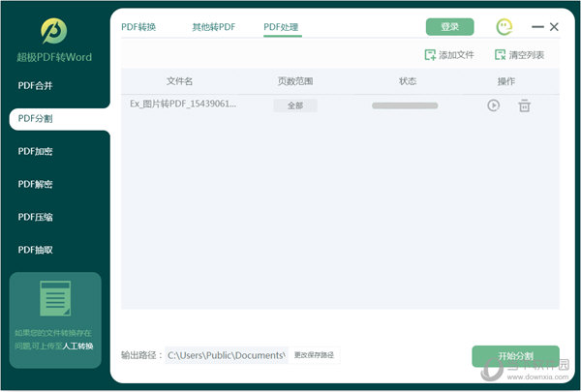Select the PDF处理 tab
581x392 pixels.
(x=281, y=27)
